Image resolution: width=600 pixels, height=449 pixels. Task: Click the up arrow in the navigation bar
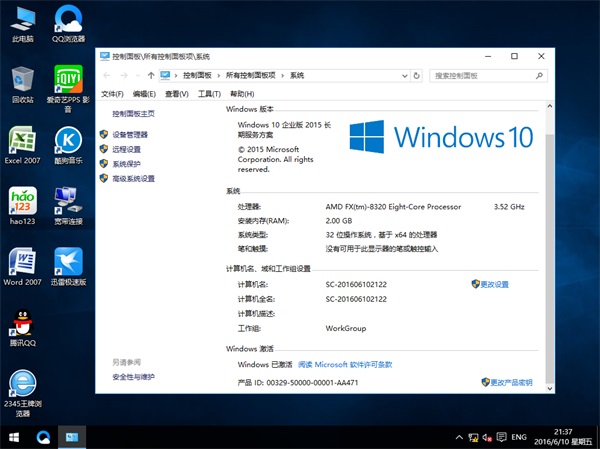coord(150,75)
